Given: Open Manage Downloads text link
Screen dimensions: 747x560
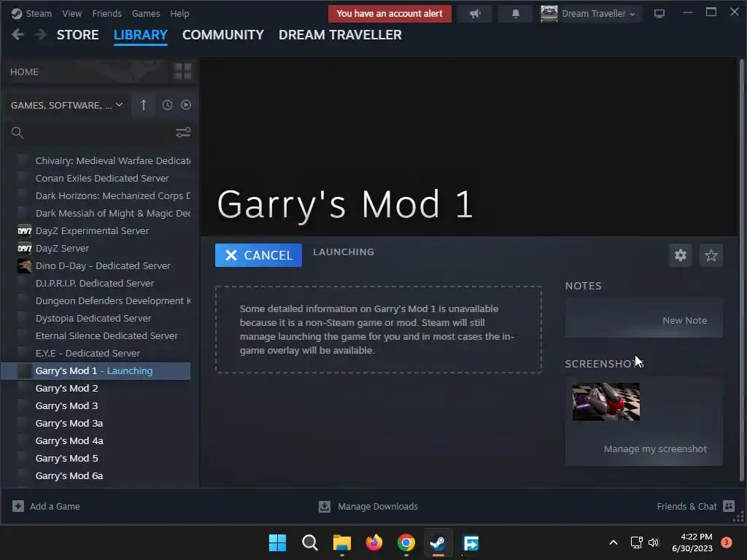Looking at the screenshot, I should click(x=378, y=506).
